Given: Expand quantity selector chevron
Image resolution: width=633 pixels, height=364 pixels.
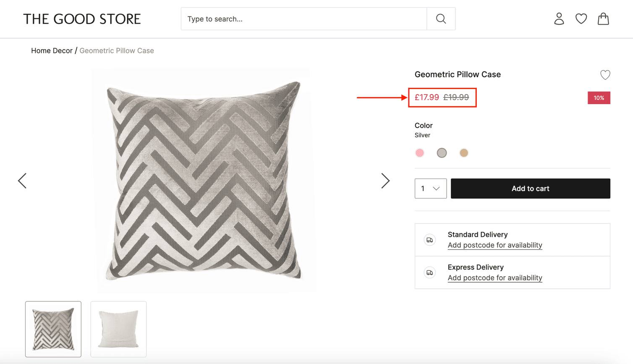Looking at the screenshot, I should (x=437, y=189).
